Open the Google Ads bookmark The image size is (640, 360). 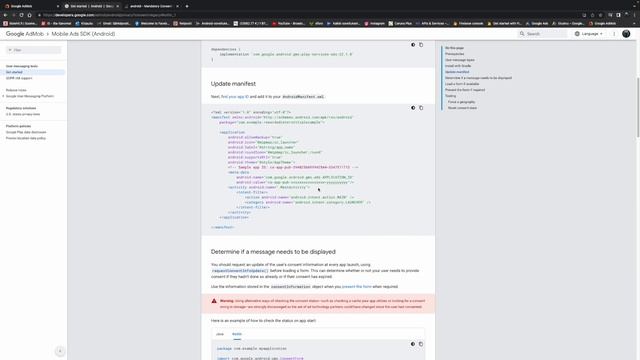tap(537, 24)
